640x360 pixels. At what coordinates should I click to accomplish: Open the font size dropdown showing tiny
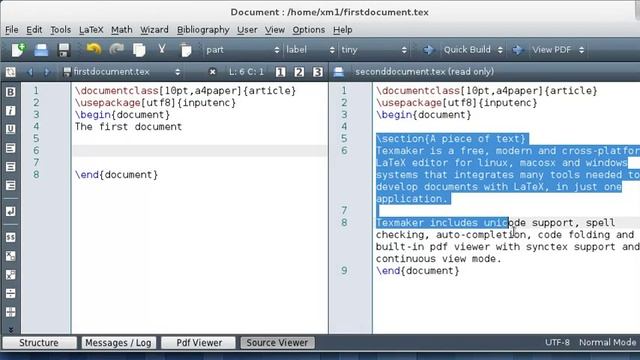[x=374, y=50]
